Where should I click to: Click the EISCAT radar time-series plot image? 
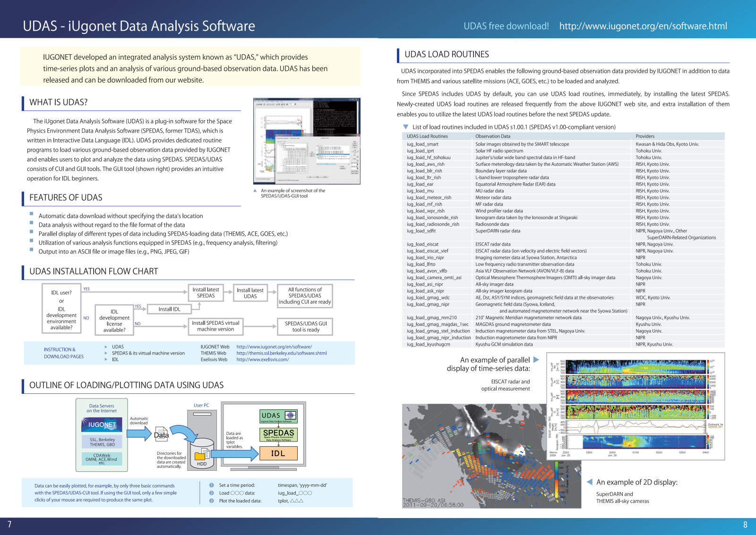click(636, 406)
